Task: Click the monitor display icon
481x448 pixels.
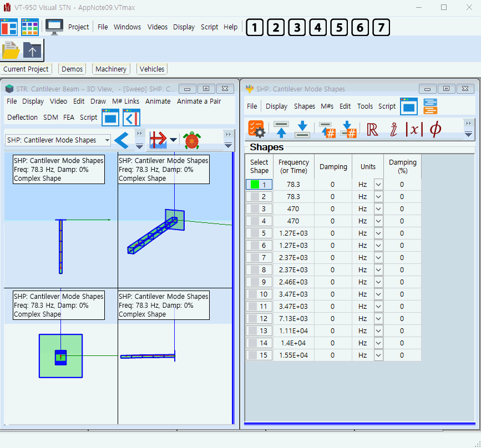Action: coord(54,27)
